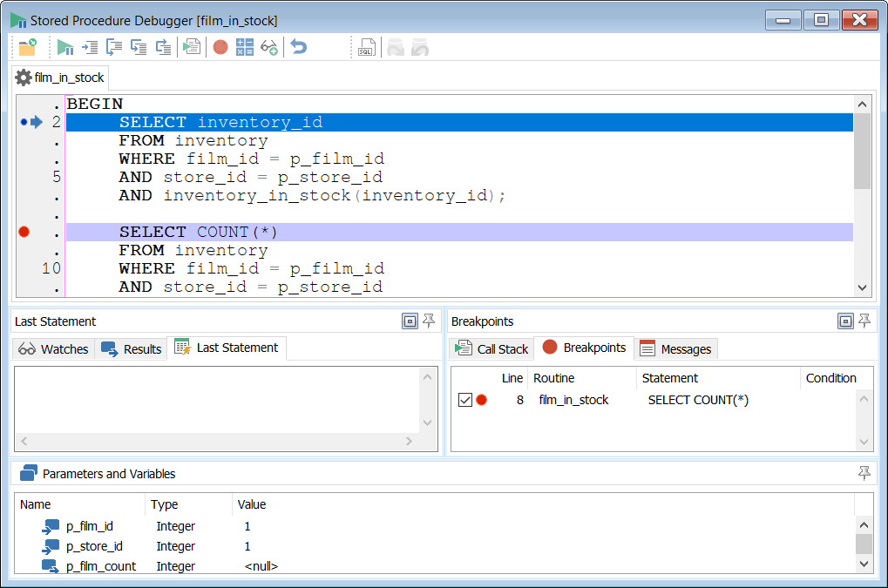The height and width of the screenshot is (588, 888).
Task: Open the Call Stack tab
Action: [x=491, y=348]
